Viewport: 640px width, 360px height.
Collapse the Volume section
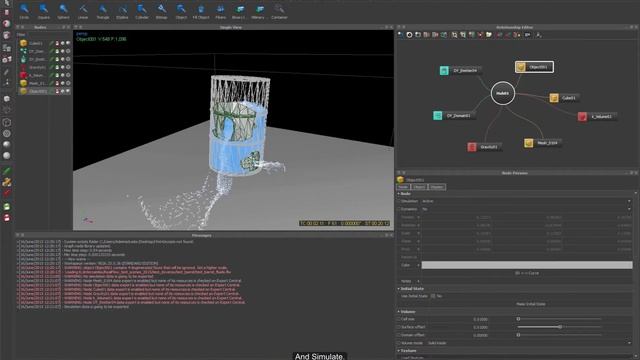(399, 312)
